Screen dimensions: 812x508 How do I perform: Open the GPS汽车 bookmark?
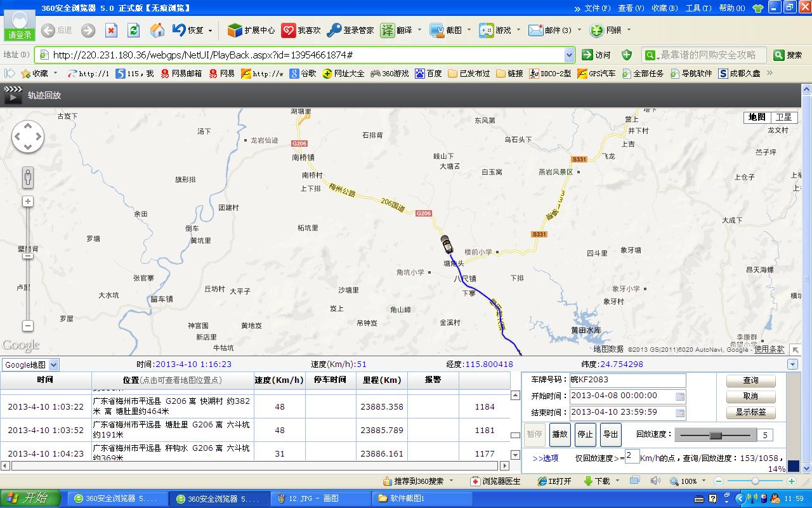click(x=596, y=74)
